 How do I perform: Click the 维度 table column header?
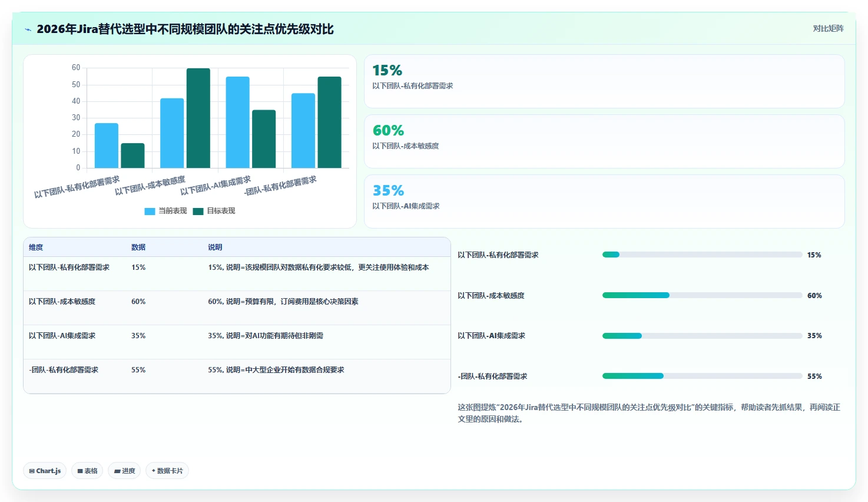tap(36, 247)
